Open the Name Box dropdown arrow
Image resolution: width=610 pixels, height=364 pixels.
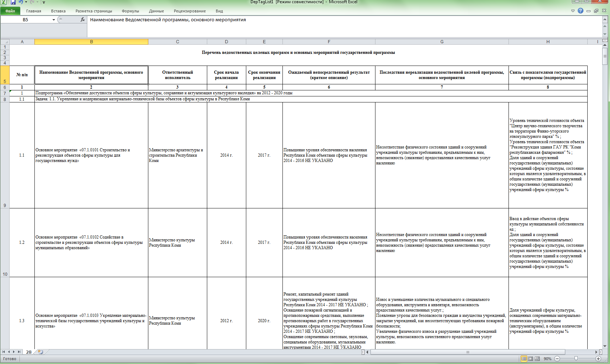click(54, 20)
